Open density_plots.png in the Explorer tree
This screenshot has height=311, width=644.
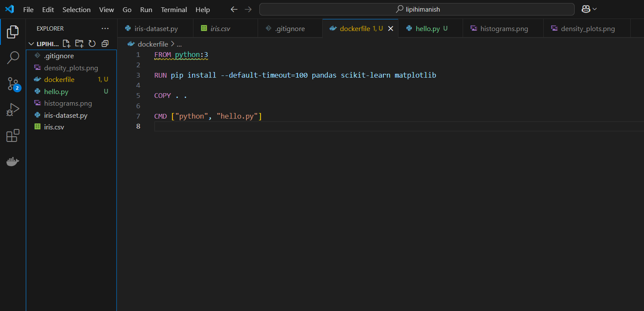coord(71,68)
